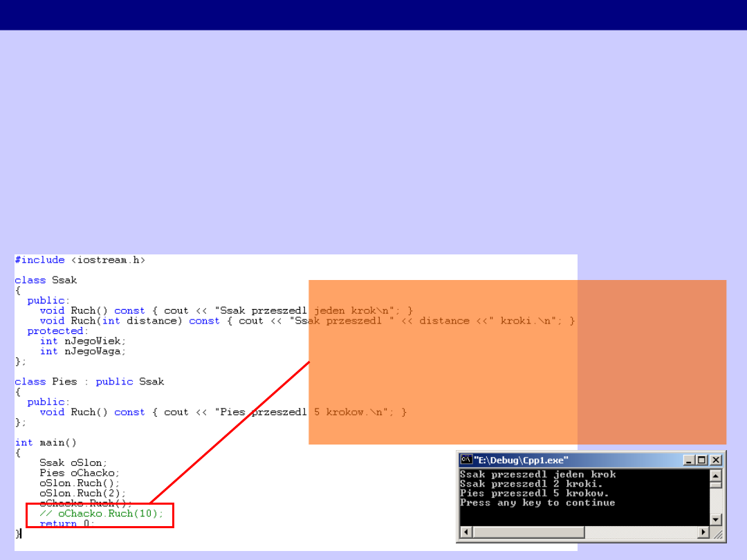
Task: Click the console vertical scrollbar thumb
Action: [716, 485]
